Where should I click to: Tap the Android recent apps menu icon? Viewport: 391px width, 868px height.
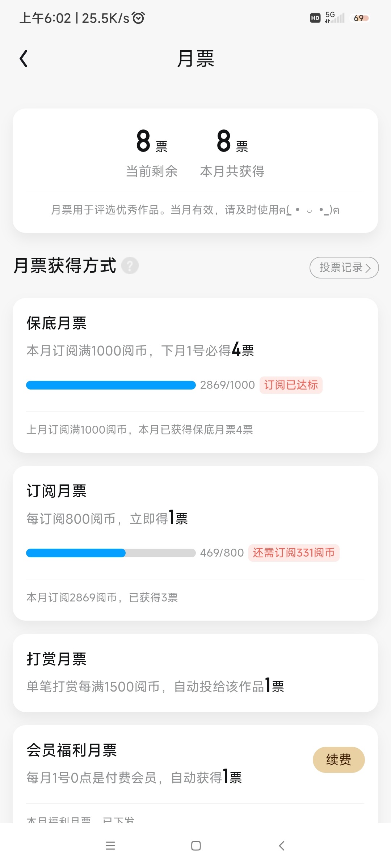[x=110, y=846]
